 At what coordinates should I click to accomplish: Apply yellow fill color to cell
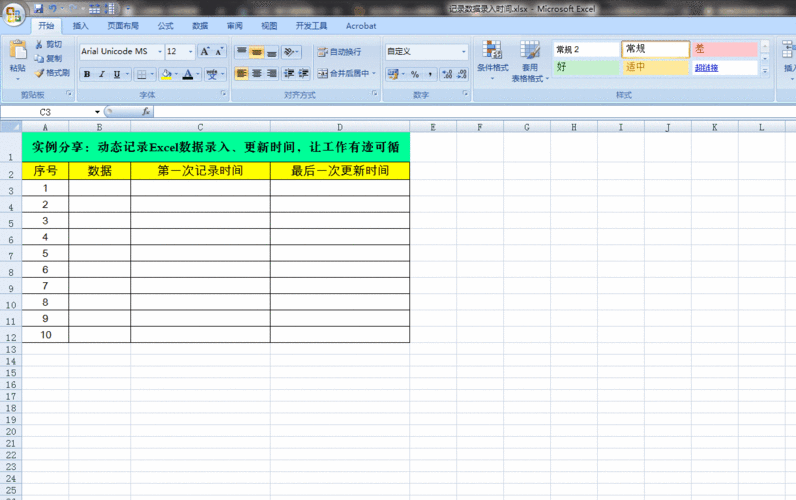[x=166, y=74]
